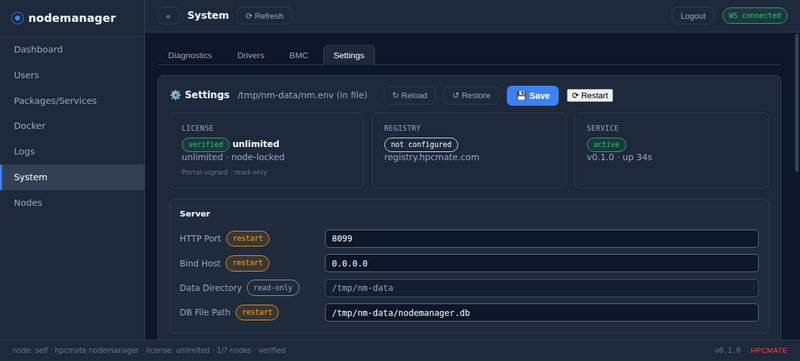Click the footer node status line

pos(149,350)
